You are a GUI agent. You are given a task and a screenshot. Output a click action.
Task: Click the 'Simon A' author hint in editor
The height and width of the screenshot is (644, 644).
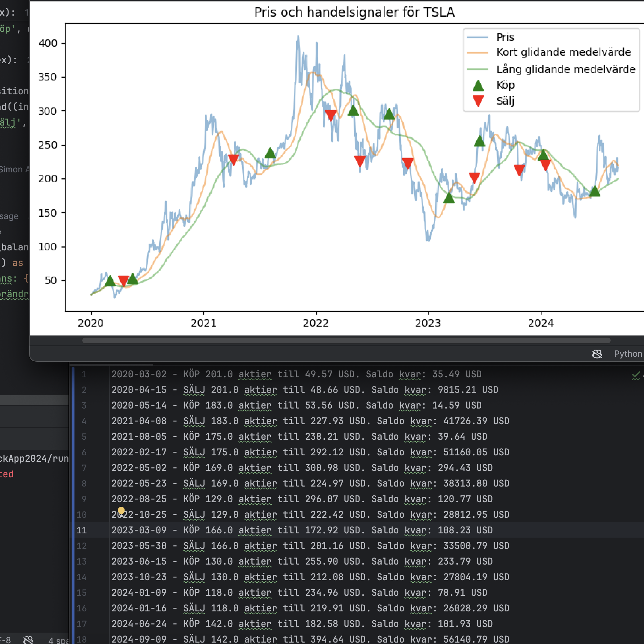pyautogui.click(x=15, y=170)
